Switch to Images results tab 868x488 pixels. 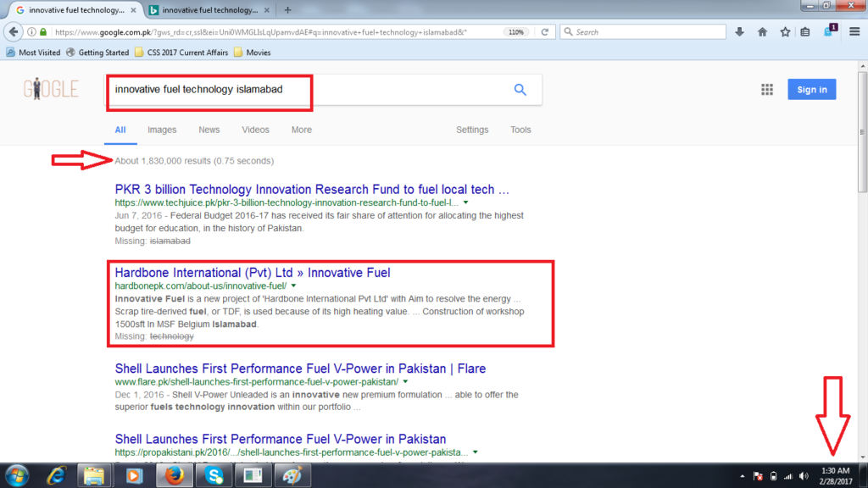[x=162, y=130]
